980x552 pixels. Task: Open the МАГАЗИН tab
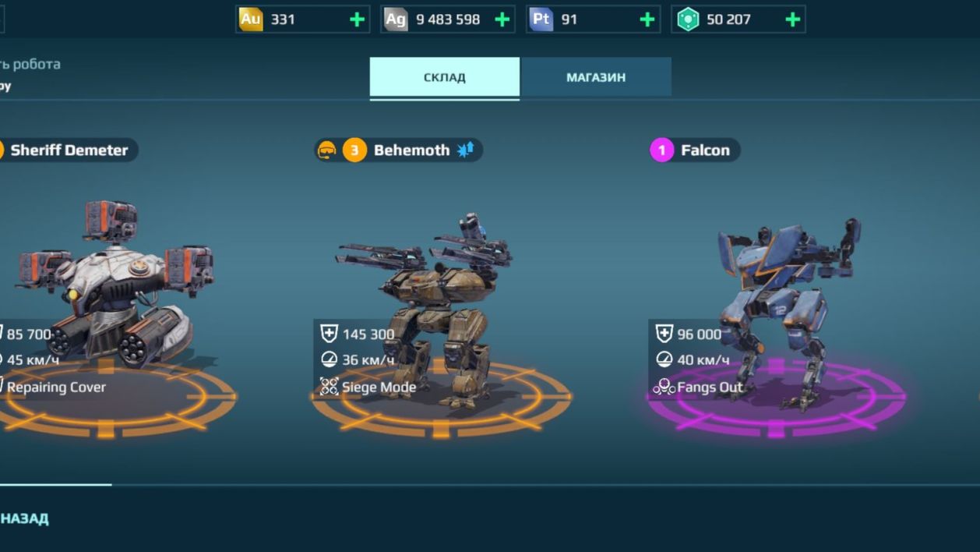[596, 77]
